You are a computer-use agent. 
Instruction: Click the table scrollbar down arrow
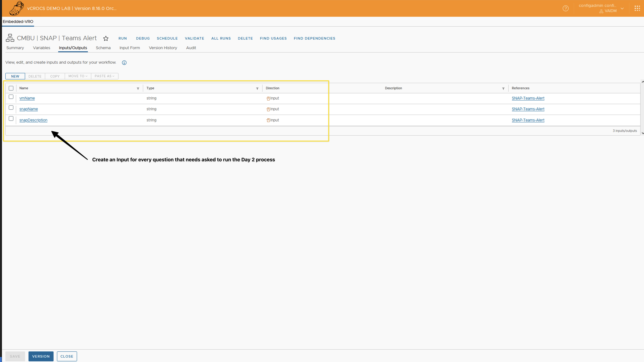[642, 133]
